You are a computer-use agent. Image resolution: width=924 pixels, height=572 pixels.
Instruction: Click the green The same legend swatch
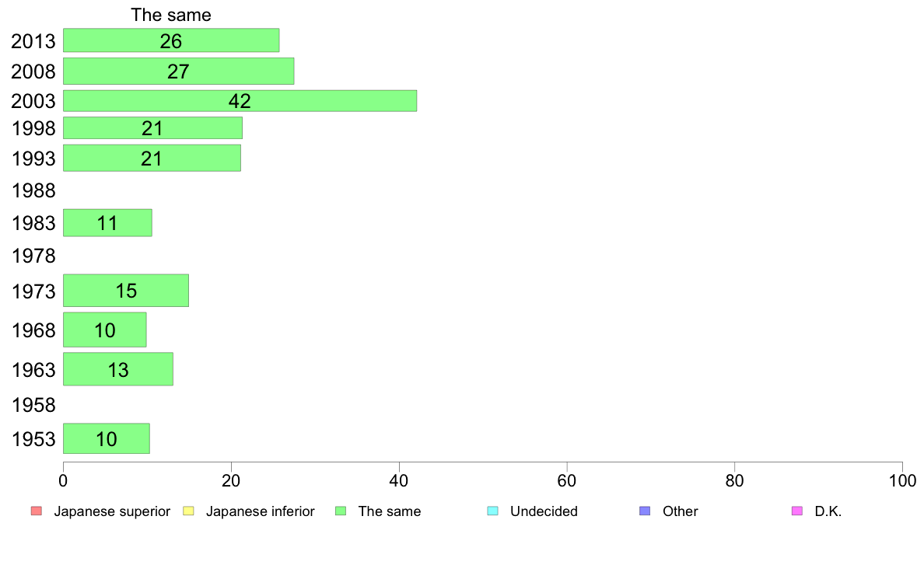pyautogui.click(x=341, y=511)
